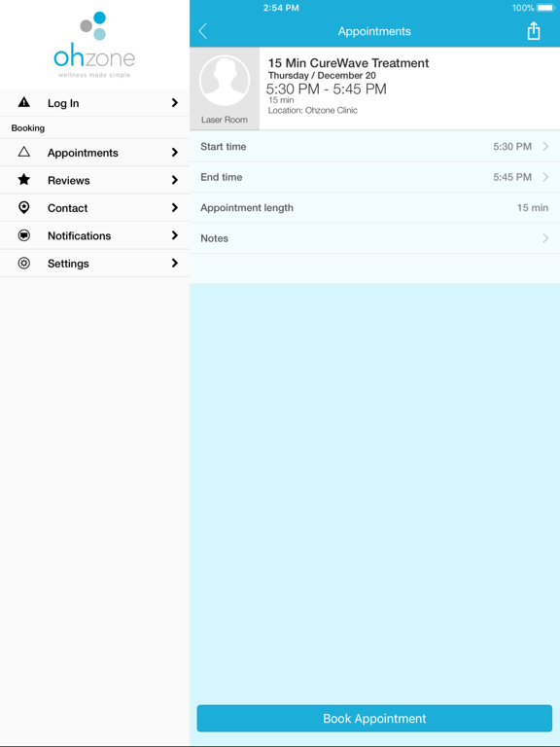Tap the 5:45 PM end time value
The width and height of the screenshot is (560, 747).
click(512, 177)
